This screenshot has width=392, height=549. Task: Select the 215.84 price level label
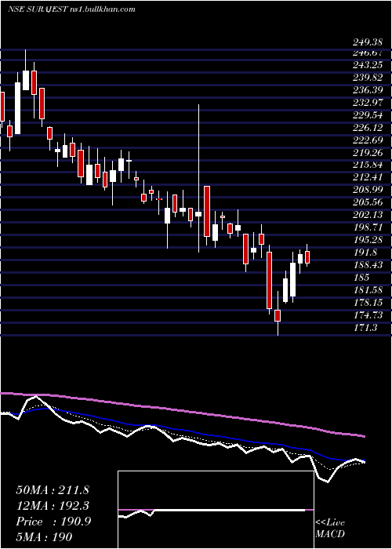click(368, 165)
